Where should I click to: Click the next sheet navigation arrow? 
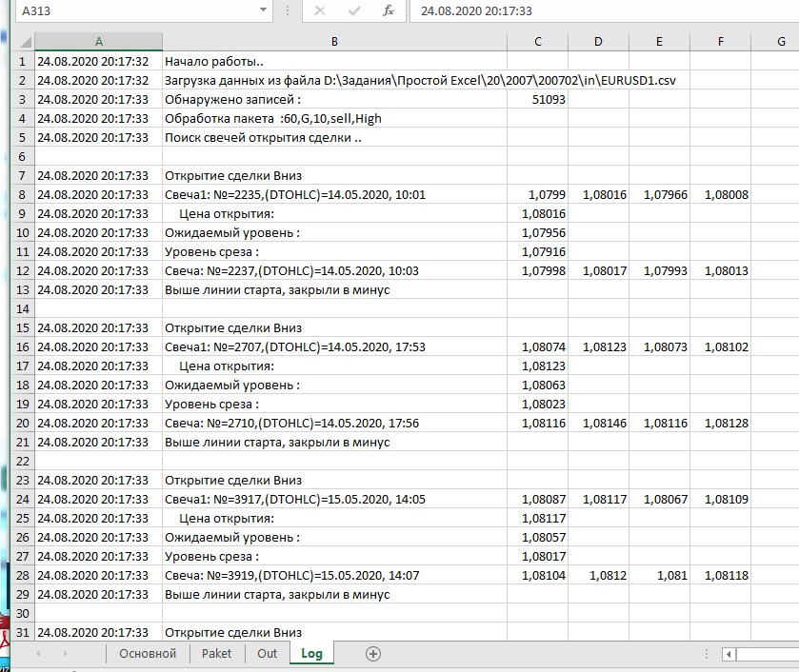[x=65, y=653]
